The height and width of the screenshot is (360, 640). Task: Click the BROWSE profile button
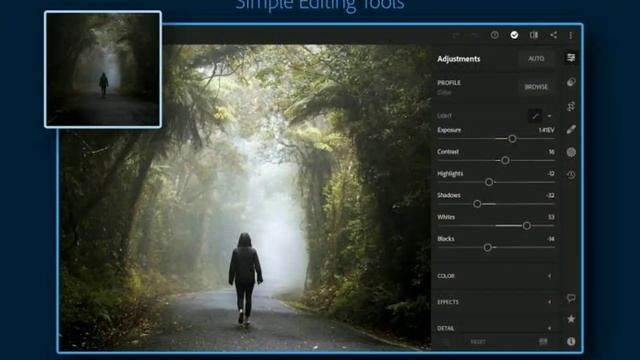[x=536, y=87]
